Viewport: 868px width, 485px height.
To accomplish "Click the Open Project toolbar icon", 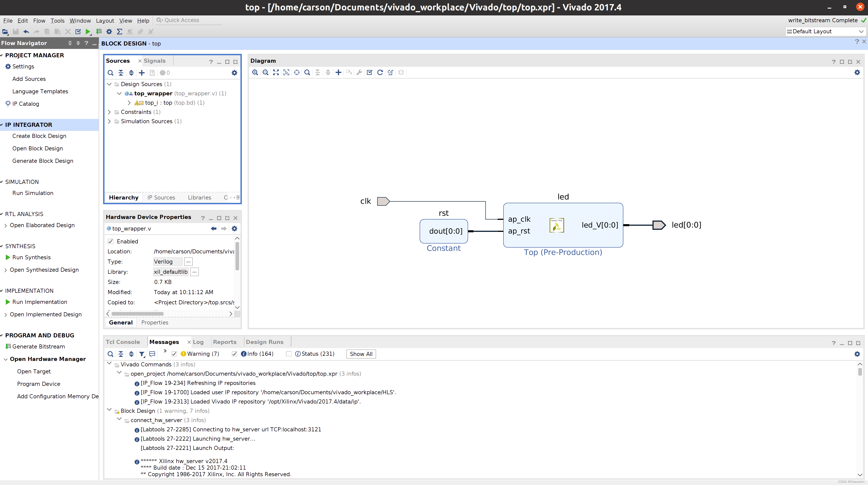I will click(5, 32).
